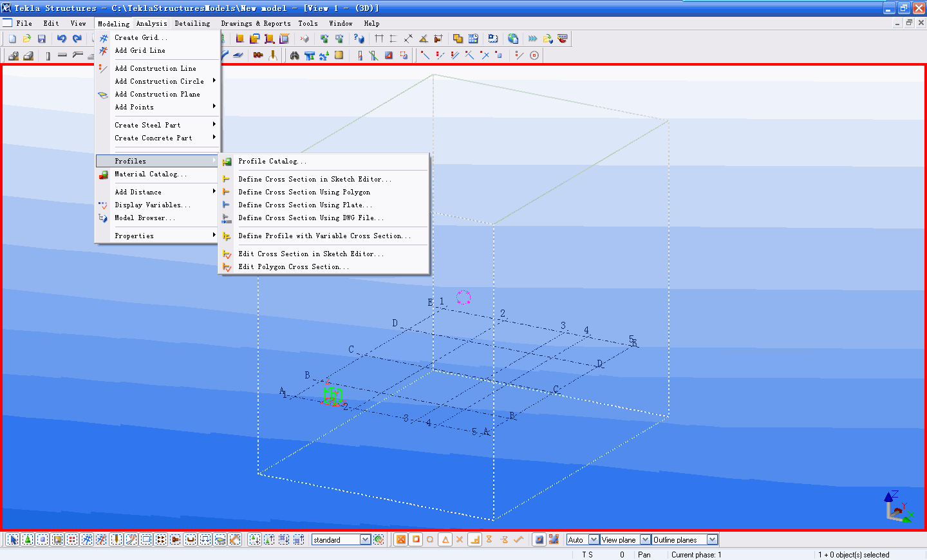Toggle the Select all arrow switch
This screenshot has height=560, width=927.
(12, 539)
